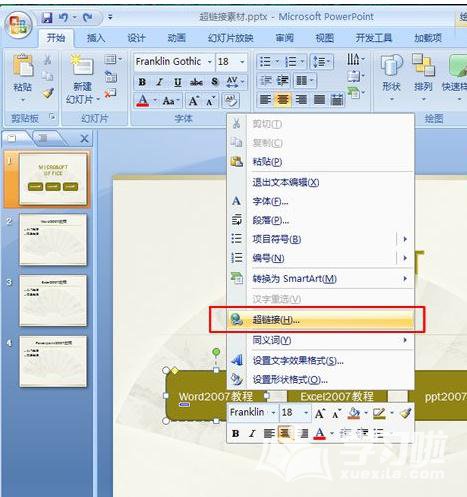Switch to Insert (插入) ribbon tab
Image resolution: width=467 pixels, height=497 pixels.
click(96, 38)
